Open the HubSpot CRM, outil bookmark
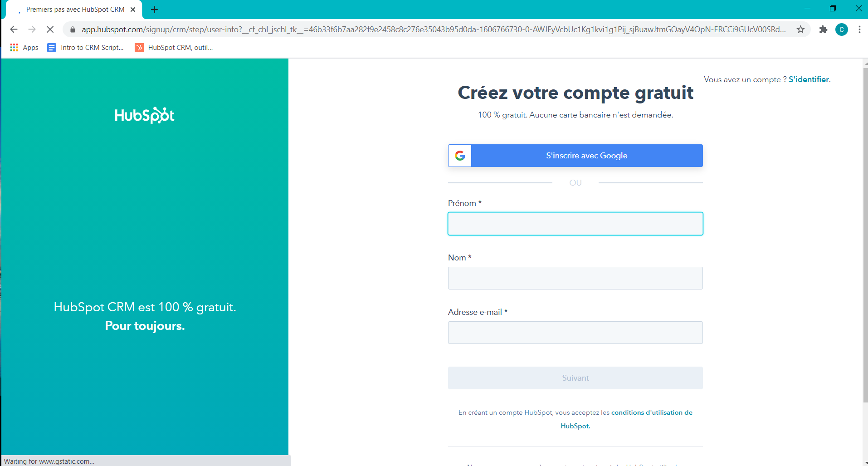Screen dimensions: 868x466 [174, 48]
